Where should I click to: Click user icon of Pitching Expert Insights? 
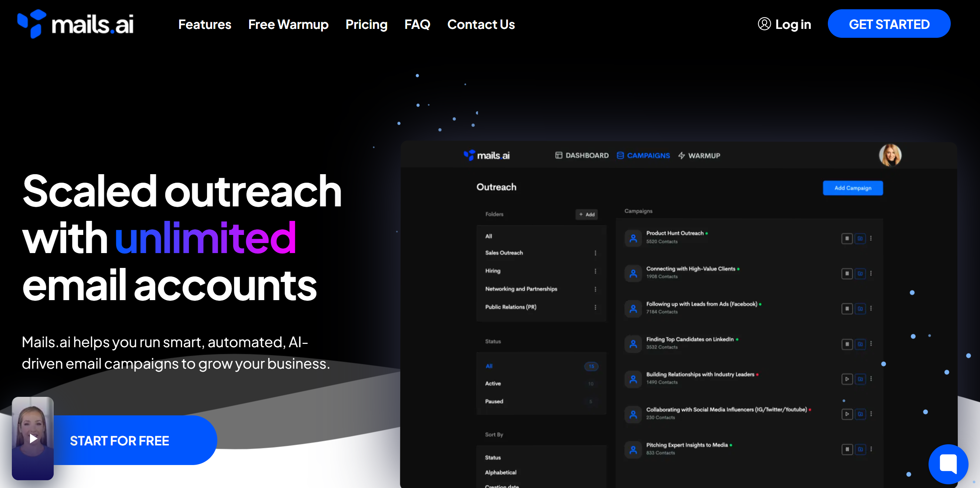[x=633, y=449]
